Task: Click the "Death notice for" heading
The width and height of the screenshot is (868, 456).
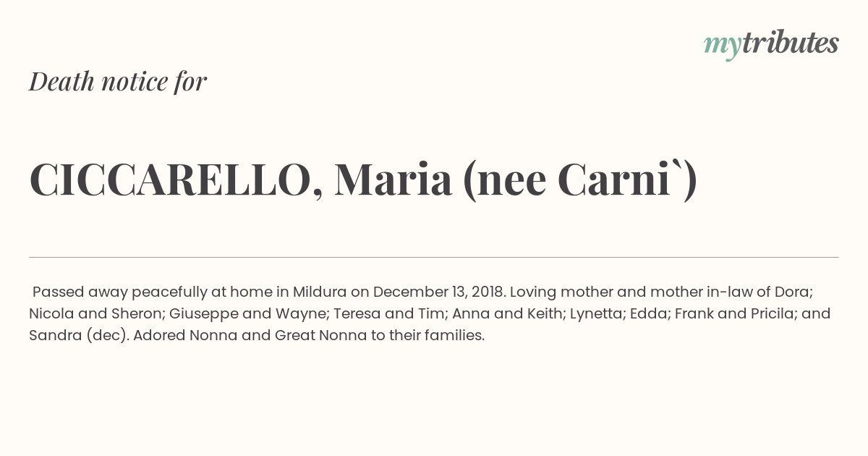Action: pos(118,82)
